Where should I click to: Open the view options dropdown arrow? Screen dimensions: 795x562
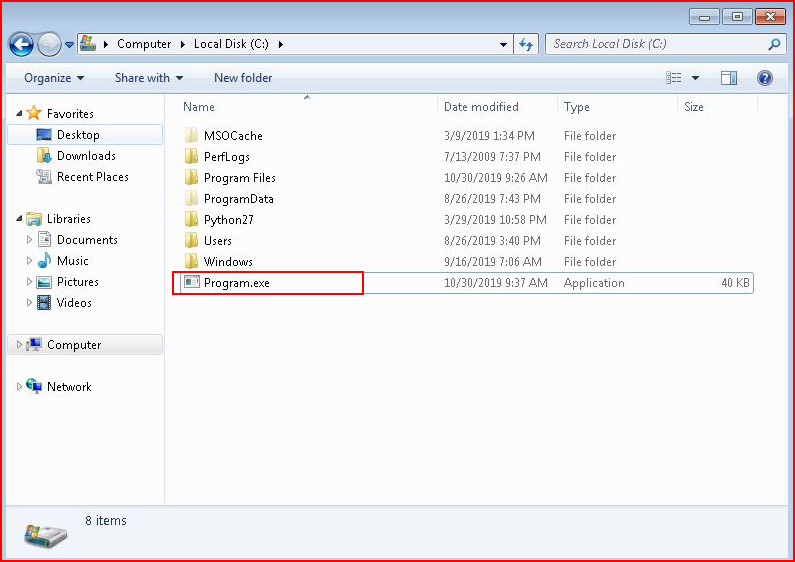[x=696, y=78]
